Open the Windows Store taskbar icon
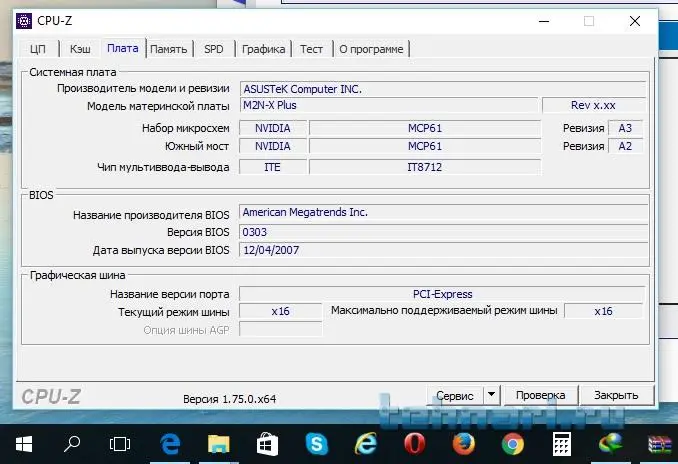This screenshot has width=678, height=464. [x=267, y=444]
